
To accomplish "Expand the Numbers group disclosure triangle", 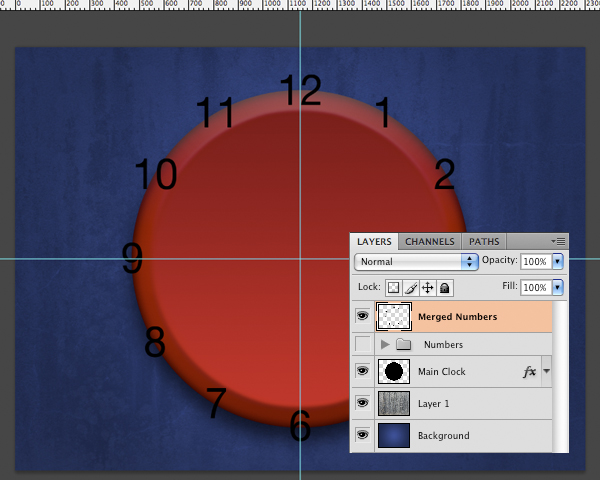I will pyautogui.click(x=385, y=344).
